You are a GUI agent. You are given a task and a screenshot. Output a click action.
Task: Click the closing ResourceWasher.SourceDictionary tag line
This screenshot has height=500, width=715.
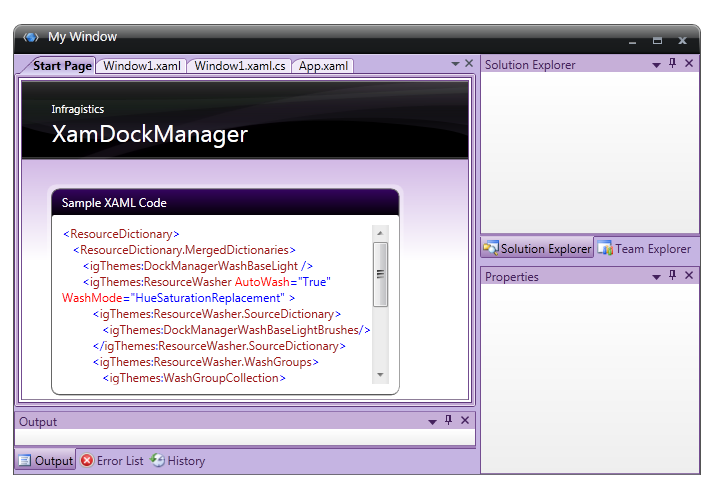tap(219, 346)
